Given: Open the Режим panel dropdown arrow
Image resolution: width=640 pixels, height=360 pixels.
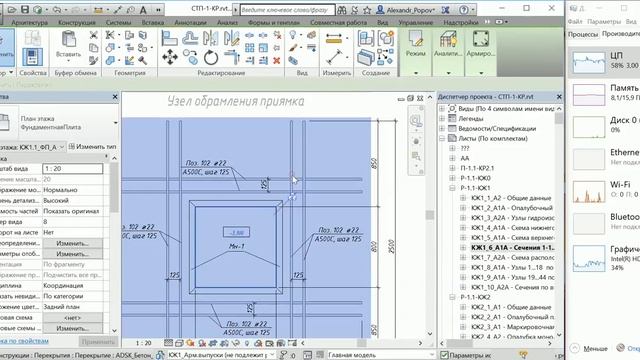Looking at the screenshot, I should (416, 73).
